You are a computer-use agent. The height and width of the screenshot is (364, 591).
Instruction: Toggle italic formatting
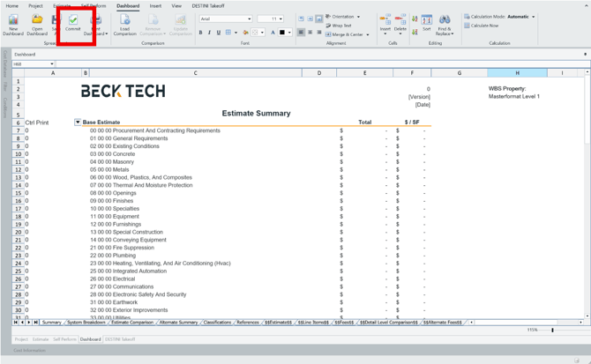pyautogui.click(x=209, y=33)
